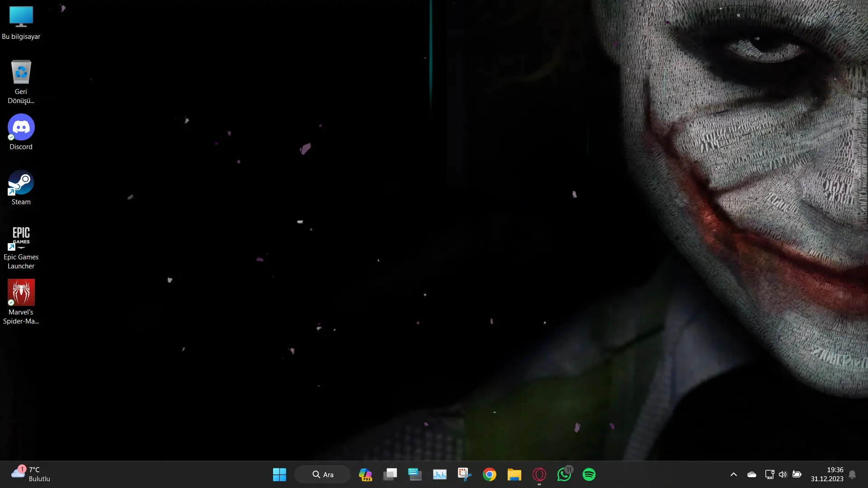Image resolution: width=868 pixels, height=488 pixels.
Task: Open WhatsApp with 11 unread messages
Action: click(x=564, y=474)
